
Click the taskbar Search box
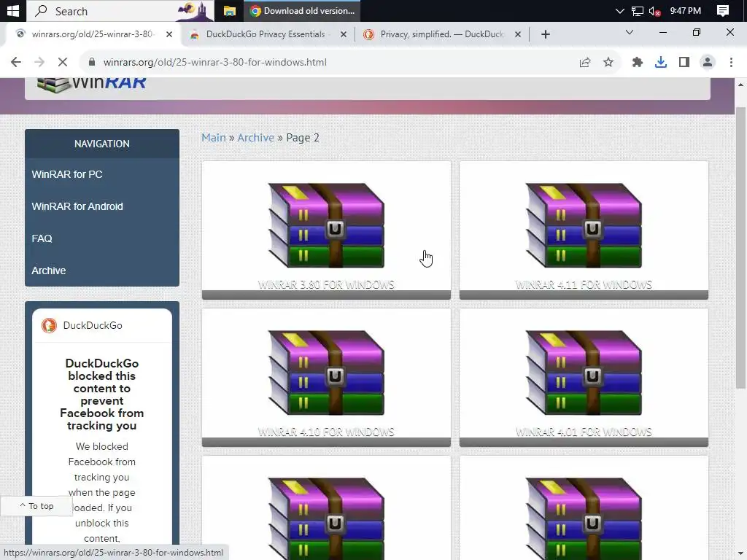click(120, 10)
